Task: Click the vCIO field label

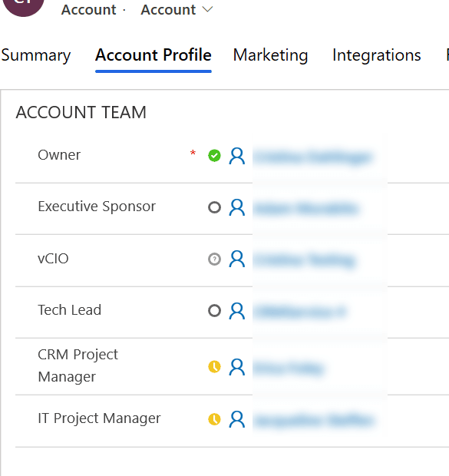Action: click(53, 259)
